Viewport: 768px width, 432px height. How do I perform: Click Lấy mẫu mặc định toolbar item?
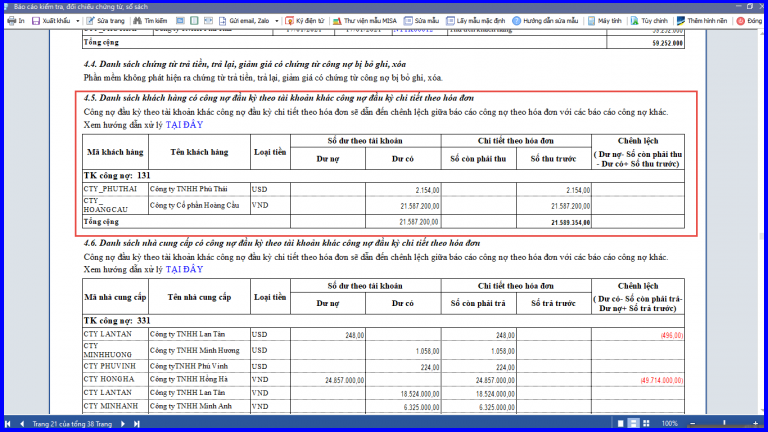476,21
